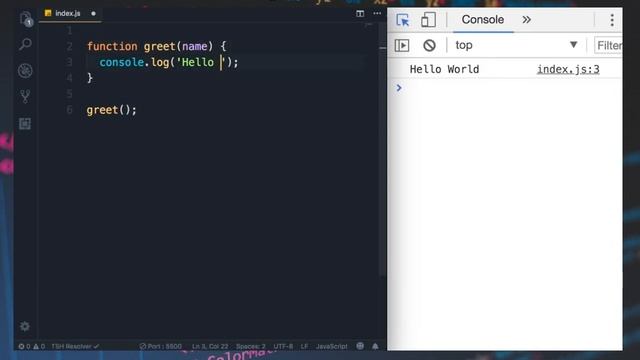Show more DevTools tabs chevron
640x360 pixels.
click(x=527, y=20)
